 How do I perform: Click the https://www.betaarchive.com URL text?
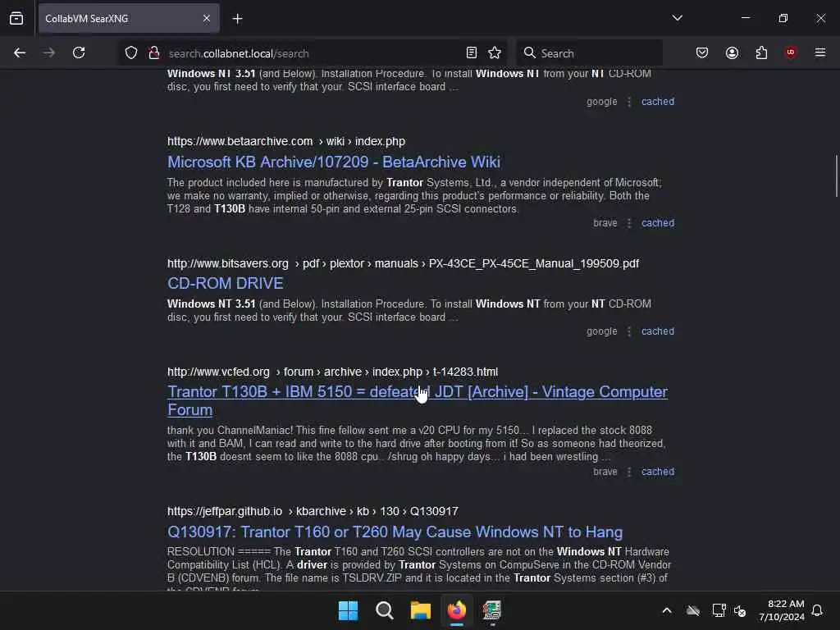pyautogui.click(x=240, y=141)
